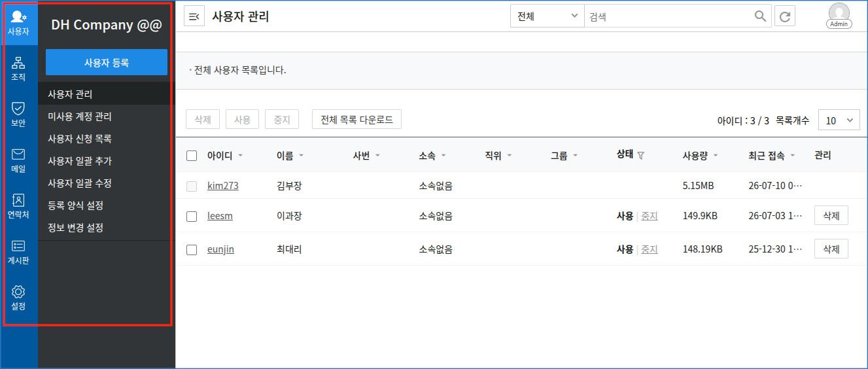This screenshot has height=369, width=868.
Task: Open the 상태 column filter
Action: 640,156
